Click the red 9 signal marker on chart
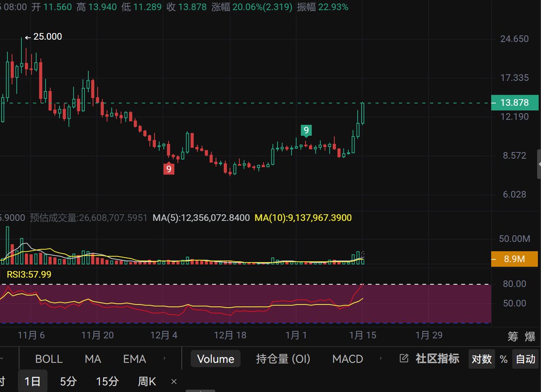541x392 pixels. coord(169,169)
